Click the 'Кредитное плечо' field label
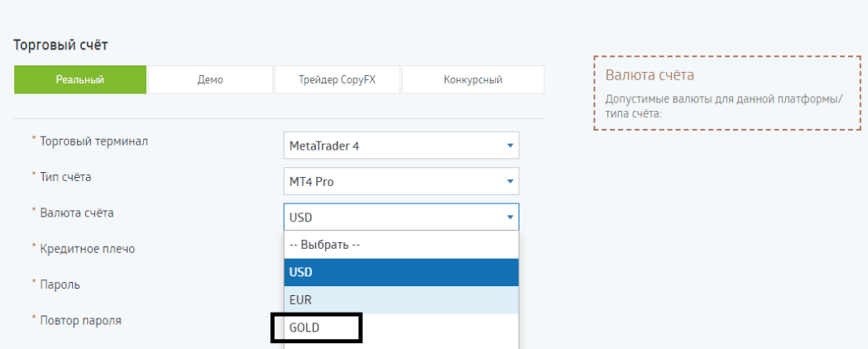868x349 pixels. (x=87, y=249)
